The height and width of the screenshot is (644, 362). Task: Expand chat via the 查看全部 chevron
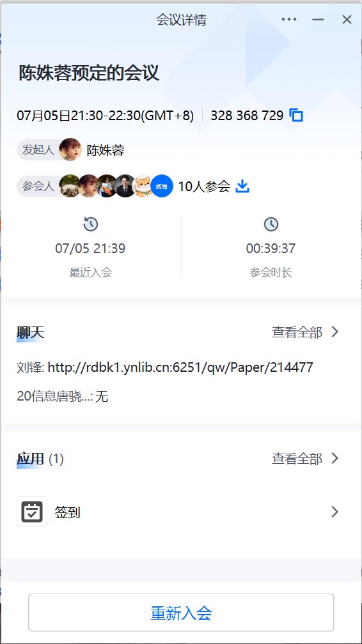coord(335,332)
